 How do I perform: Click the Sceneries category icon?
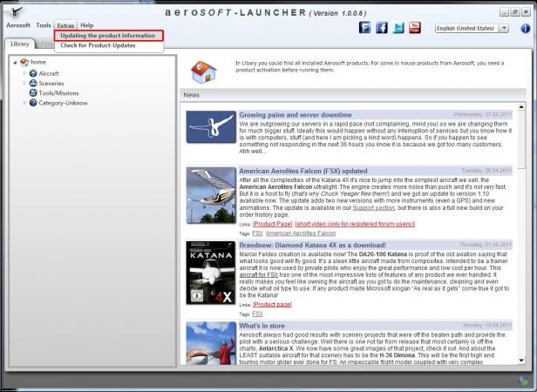pos(33,84)
